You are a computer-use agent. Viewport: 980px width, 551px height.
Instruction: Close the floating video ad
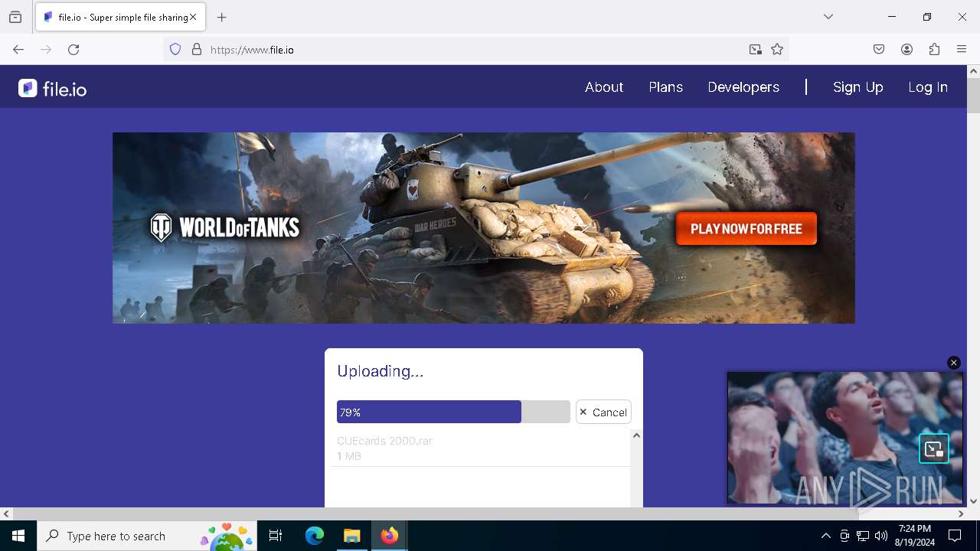(x=953, y=363)
